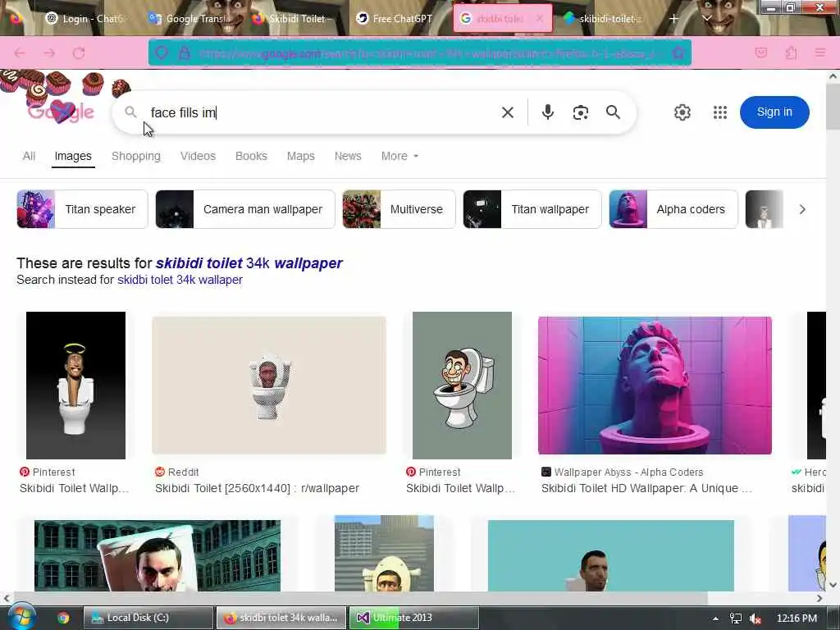Image resolution: width=840 pixels, height=630 pixels.
Task: Open cartoon toilet man Pinterest thumbnail
Action: 462,386
